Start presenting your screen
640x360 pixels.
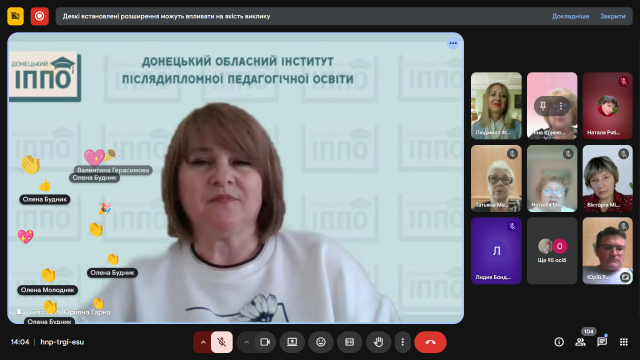[292, 342]
